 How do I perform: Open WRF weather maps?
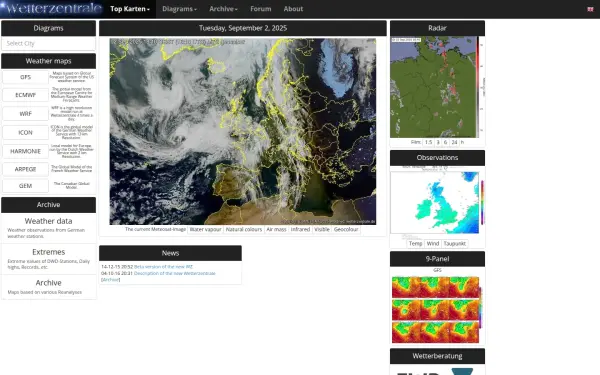click(26, 114)
